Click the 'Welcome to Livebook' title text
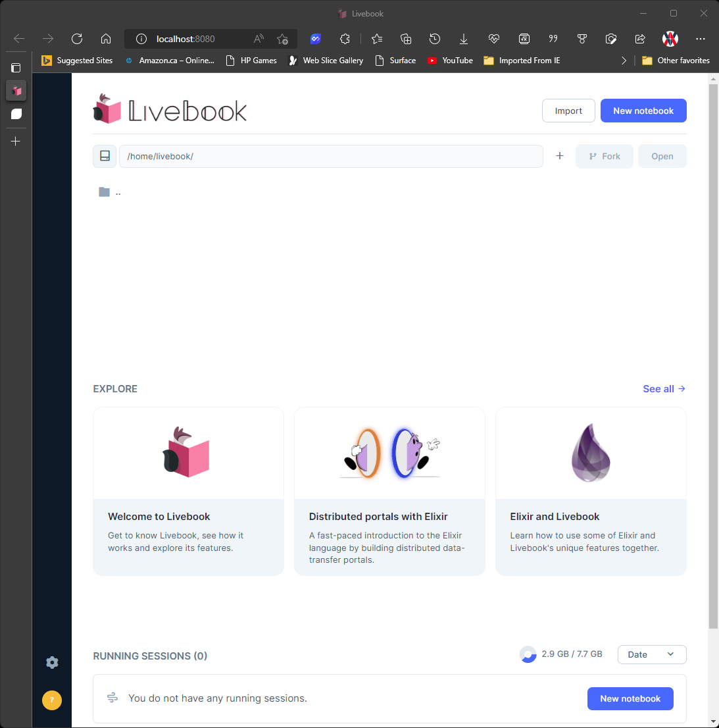This screenshot has height=728, width=719. pos(159,517)
